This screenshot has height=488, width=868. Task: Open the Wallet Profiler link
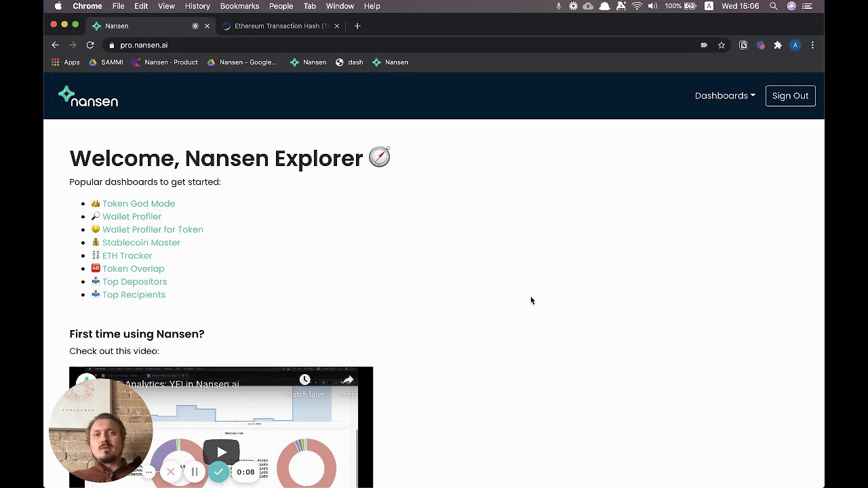click(132, 216)
